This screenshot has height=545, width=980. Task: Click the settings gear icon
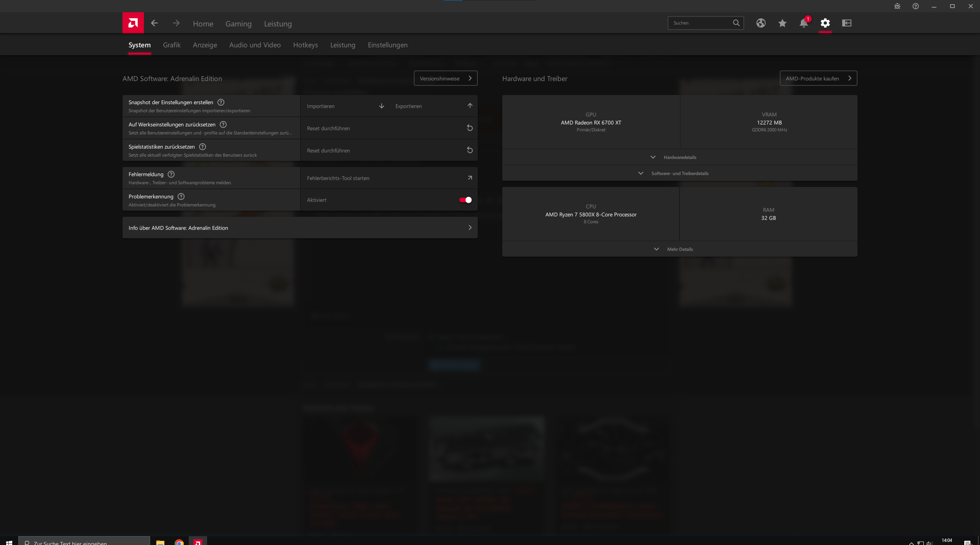tap(825, 23)
